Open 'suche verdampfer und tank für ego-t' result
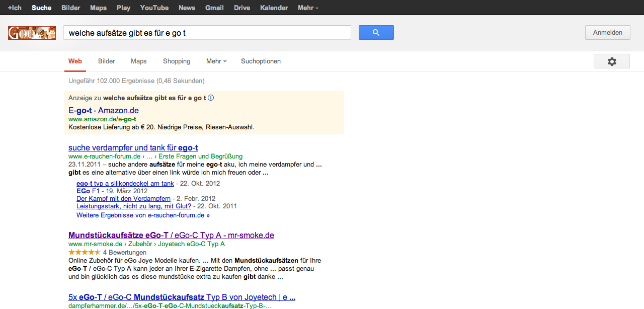Screen dimensions: 644x309 pos(133,147)
